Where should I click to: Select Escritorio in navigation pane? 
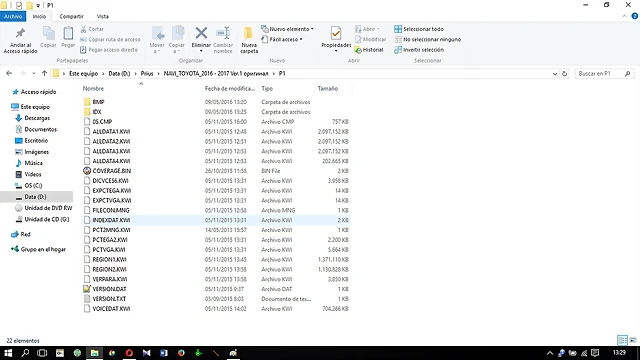(x=36, y=140)
